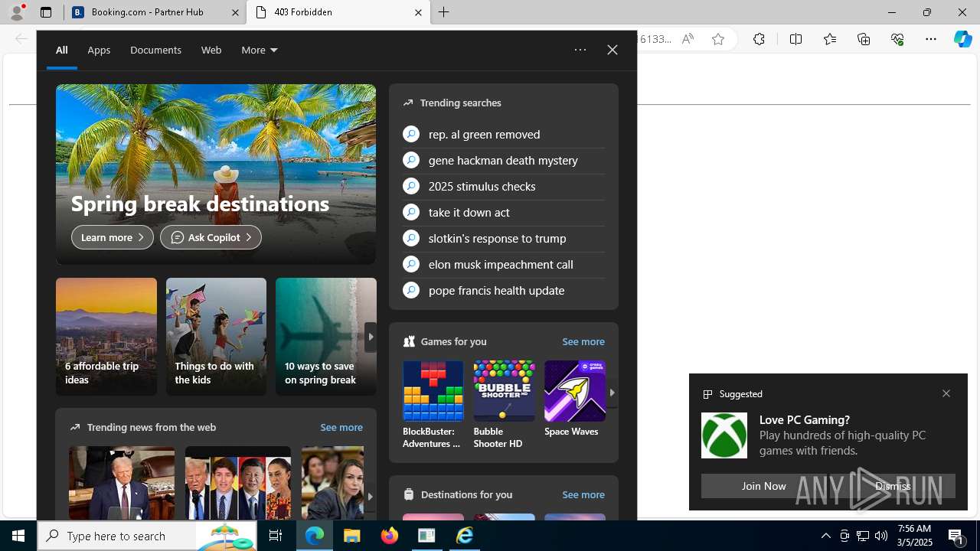The width and height of the screenshot is (980, 551).
Task: Open 'Things to do with the kids' card
Action: point(216,337)
